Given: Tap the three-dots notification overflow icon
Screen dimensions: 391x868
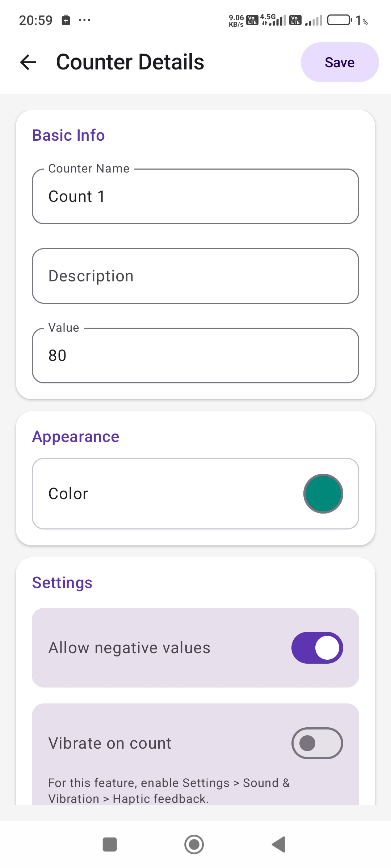Looking at the screenshot, I should point(84,20).
